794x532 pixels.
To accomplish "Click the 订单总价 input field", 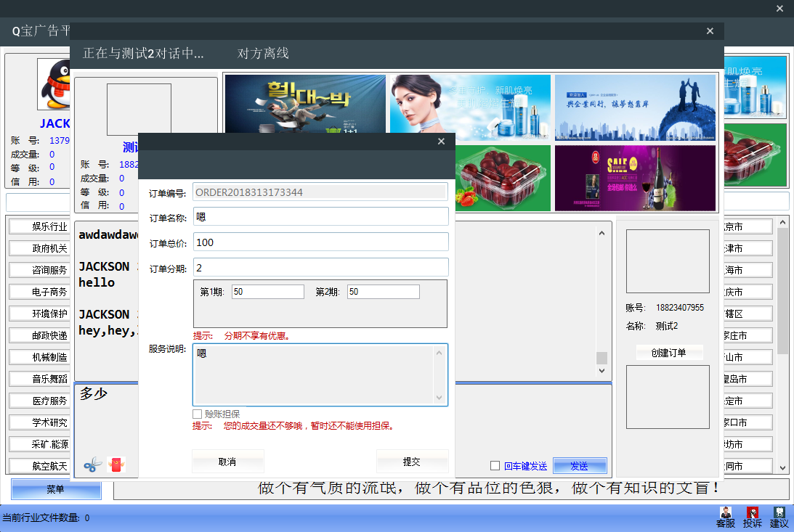I will (320, 242).
